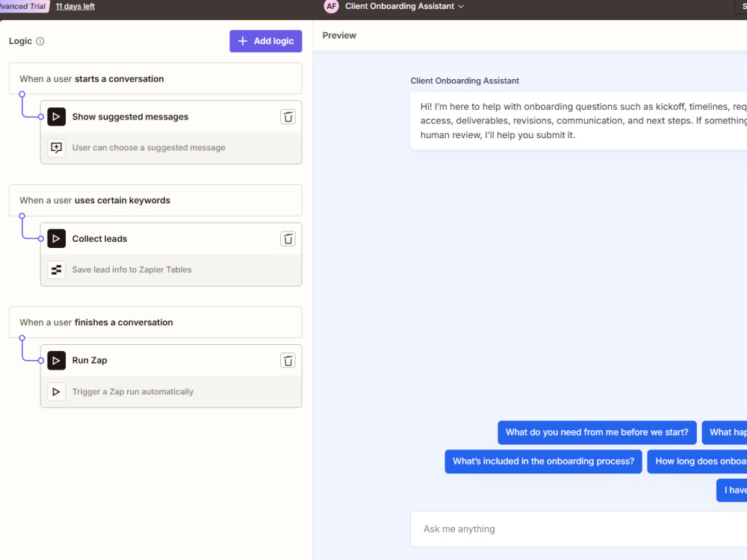747x560 pixels.
Task: Click the black play icon beside Run Zap
Action: point(56,361)
